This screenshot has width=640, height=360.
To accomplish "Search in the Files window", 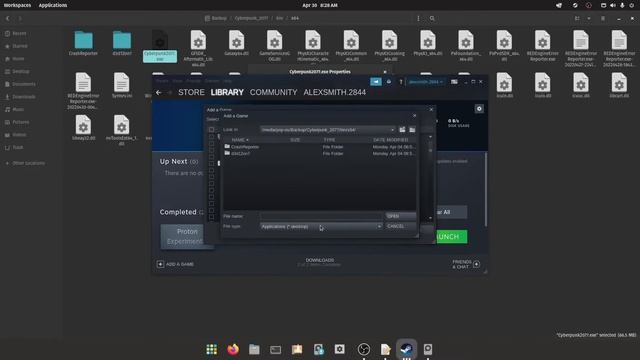I will pyautogui.click(x=432, y=18).
